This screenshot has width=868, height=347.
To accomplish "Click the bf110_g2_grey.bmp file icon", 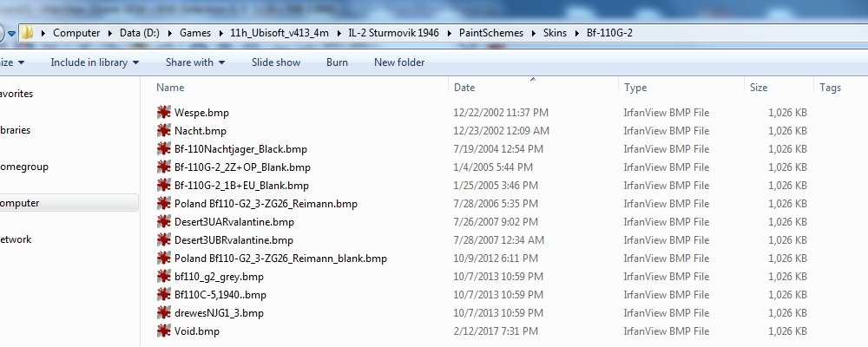I will pos(164,277).
